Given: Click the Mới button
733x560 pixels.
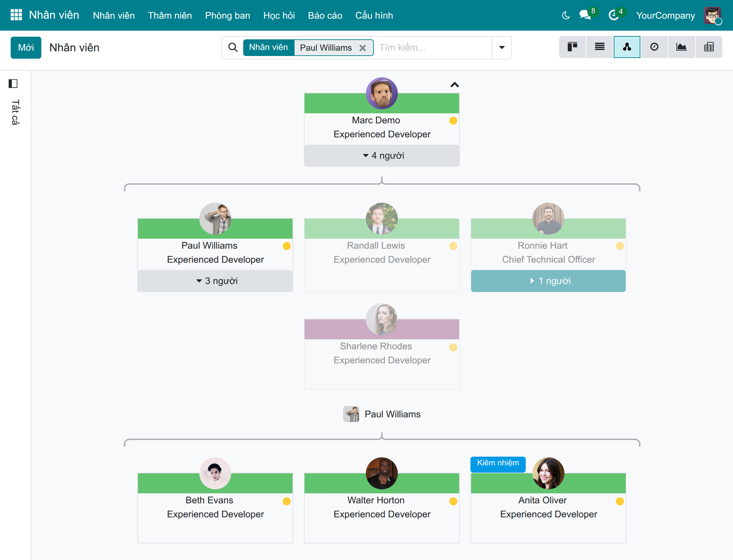Looking at the screenshot, I should point(26,48).
